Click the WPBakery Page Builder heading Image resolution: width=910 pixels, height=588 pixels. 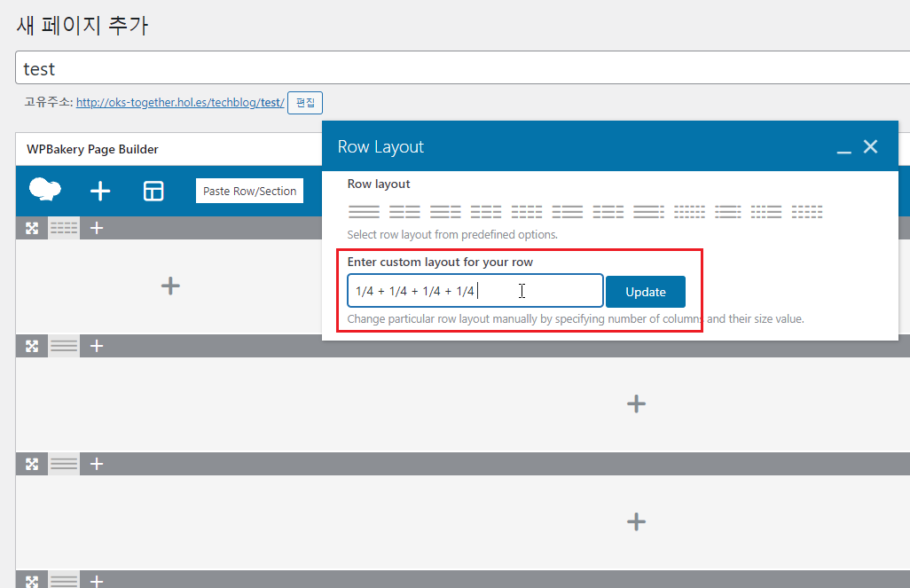92,149
